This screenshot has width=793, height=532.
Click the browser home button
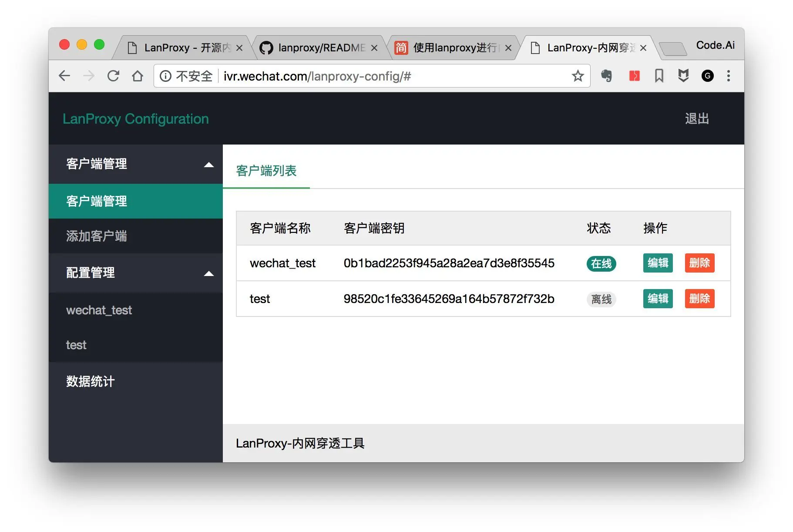(x=138, y=76)
